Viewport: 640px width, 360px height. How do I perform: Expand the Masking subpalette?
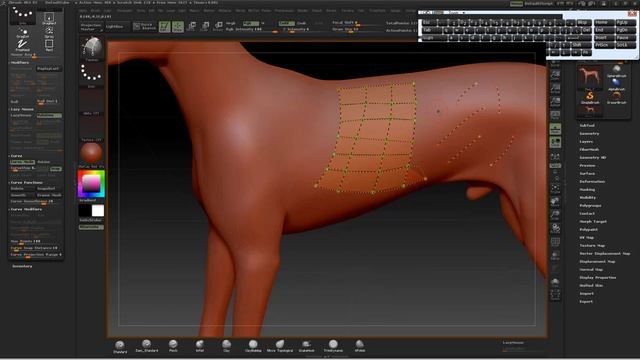tap(587, 190)
